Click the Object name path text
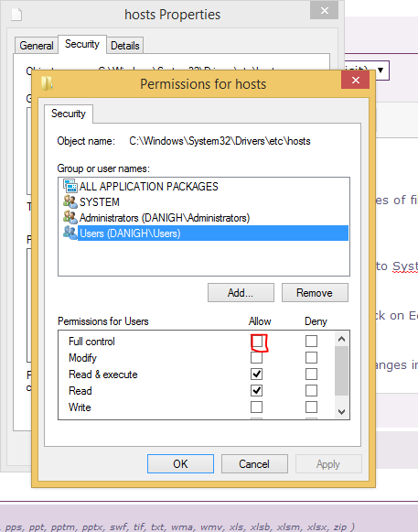 pyautogui.click(x=220, y=141)
